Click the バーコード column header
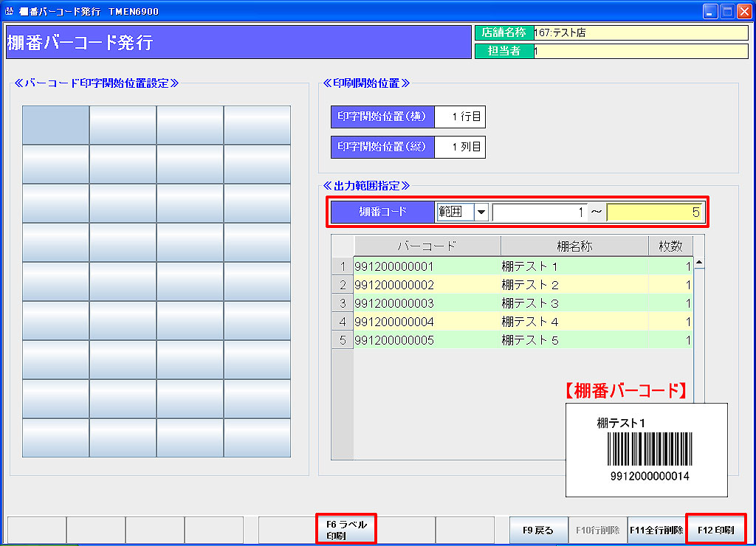Screen dimensions: 756x546 (427, 246)
